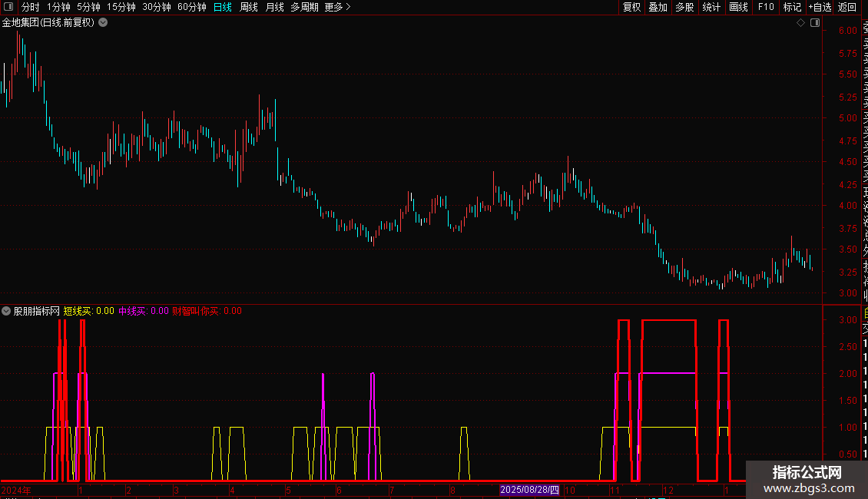Select the 60分钟 period tab
Image resolution: width=868 pixels, height=499 pixels.
click(x=192, y=7)
